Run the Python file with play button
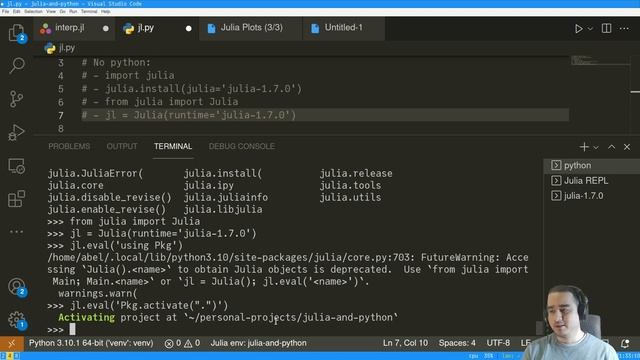 point(578,29)
